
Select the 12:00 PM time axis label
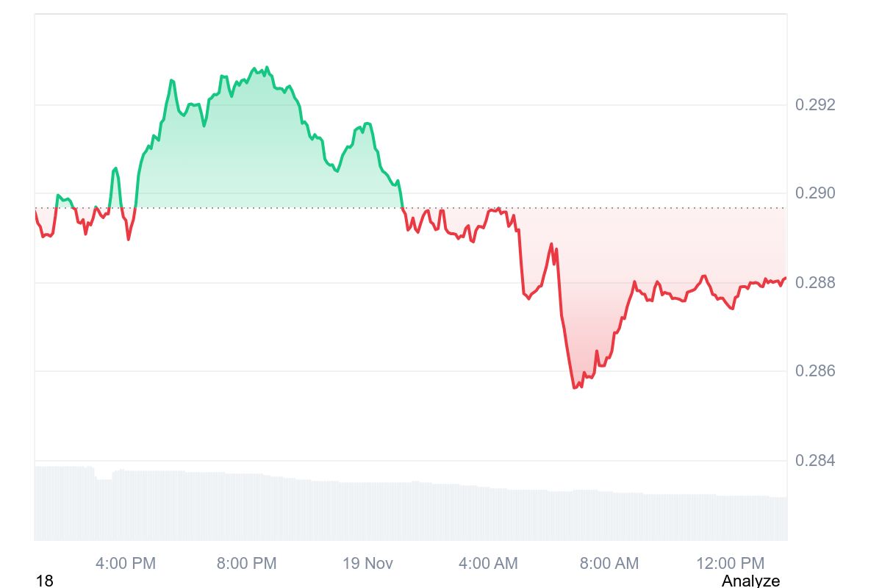729,564
